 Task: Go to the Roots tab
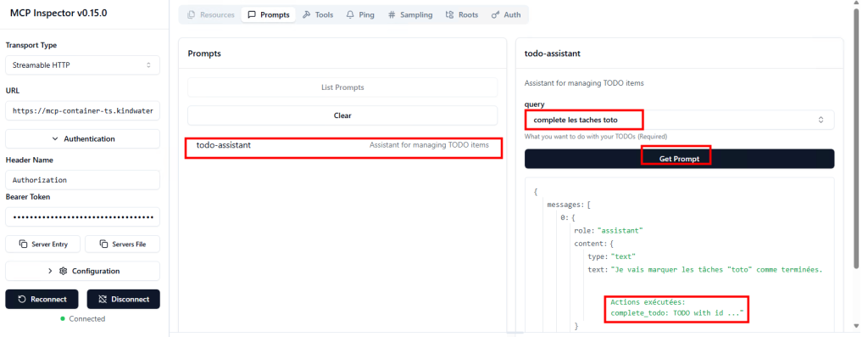coord(462,15)
